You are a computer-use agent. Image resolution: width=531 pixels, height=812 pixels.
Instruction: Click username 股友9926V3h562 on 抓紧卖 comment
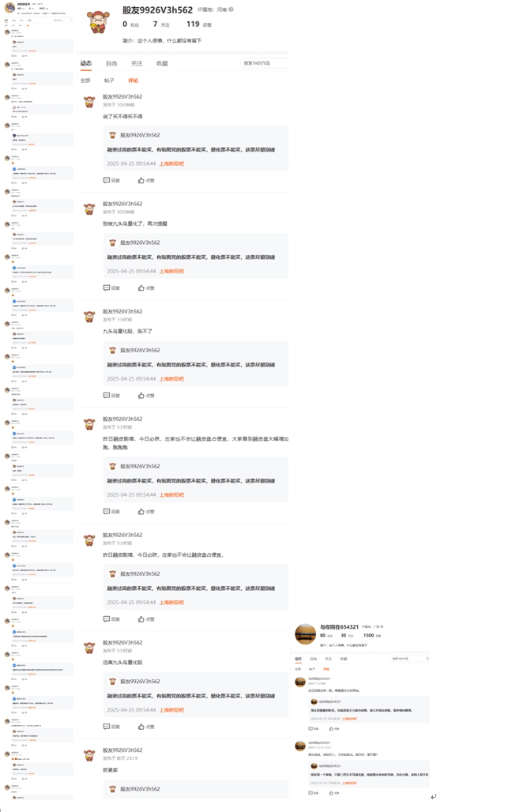click(x=122, y=750)
